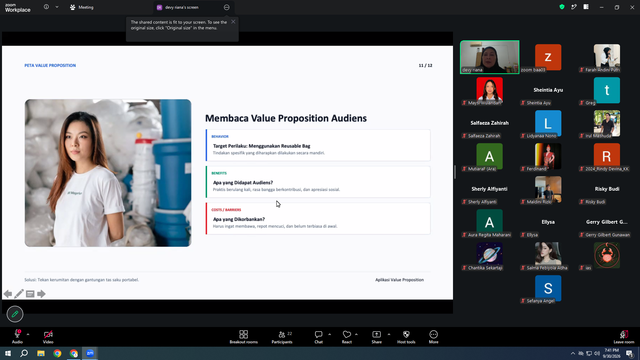Open the slide view menu icon
Viewport: 640px width, 360px height.
(30, 294)
